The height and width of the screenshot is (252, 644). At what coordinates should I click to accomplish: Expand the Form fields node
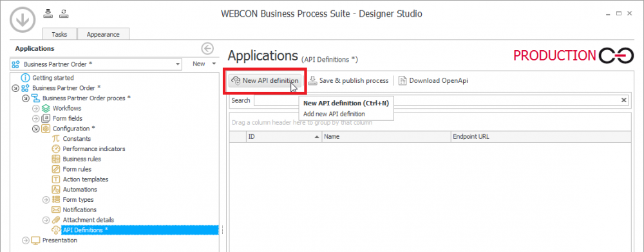(35, 118)
